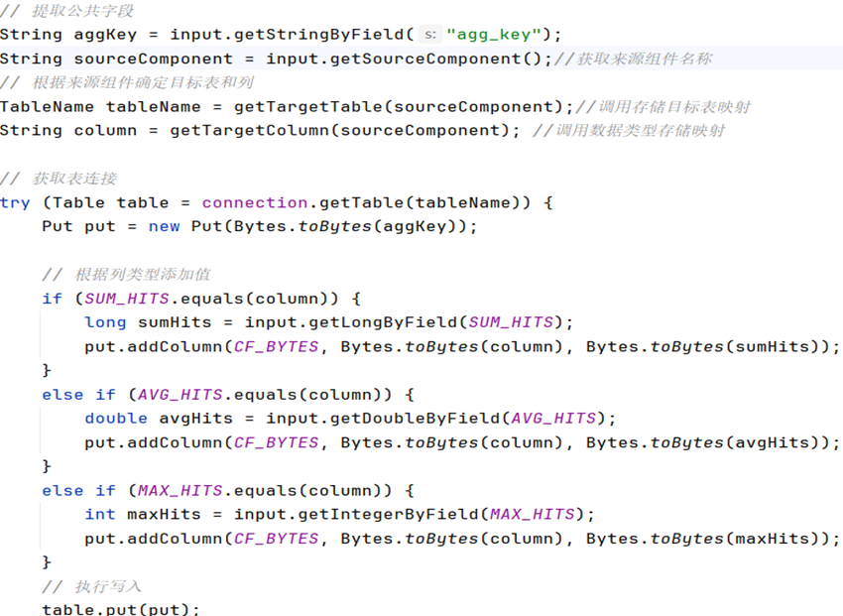843x616 pixels.
Task: Click the long keyword for sumHits
Action: 105,322
